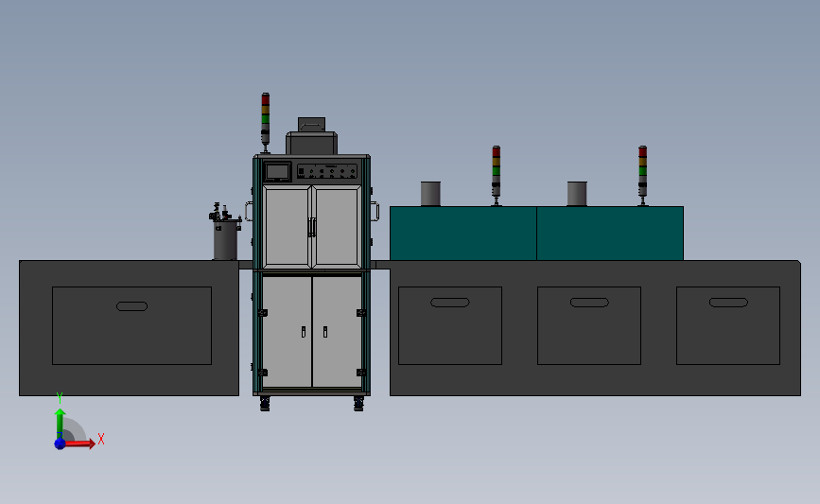Select the signal tower light on the right green oven cover
The width and height of the screenshot is (820, 504).
pyautogui.click(x=642, y=175)
